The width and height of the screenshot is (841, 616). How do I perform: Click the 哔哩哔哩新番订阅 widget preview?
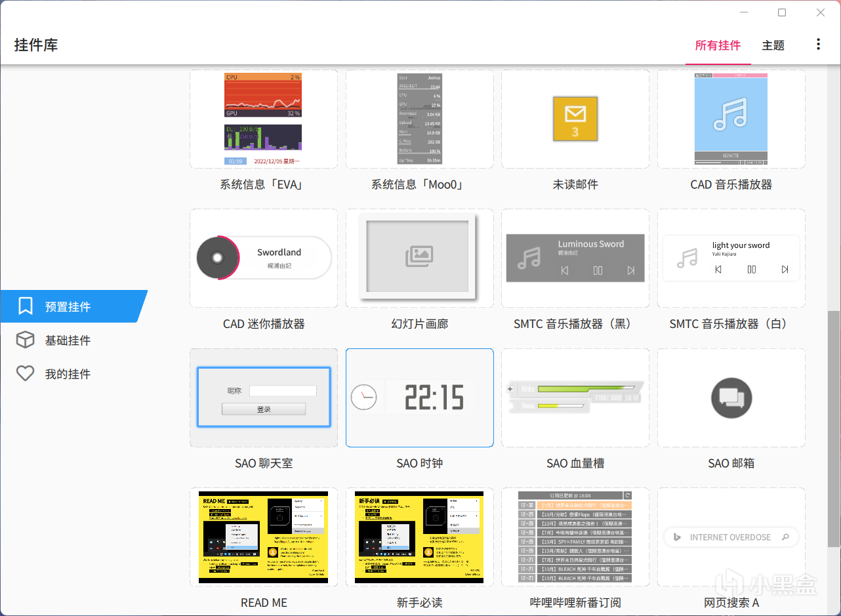(575, 537)
